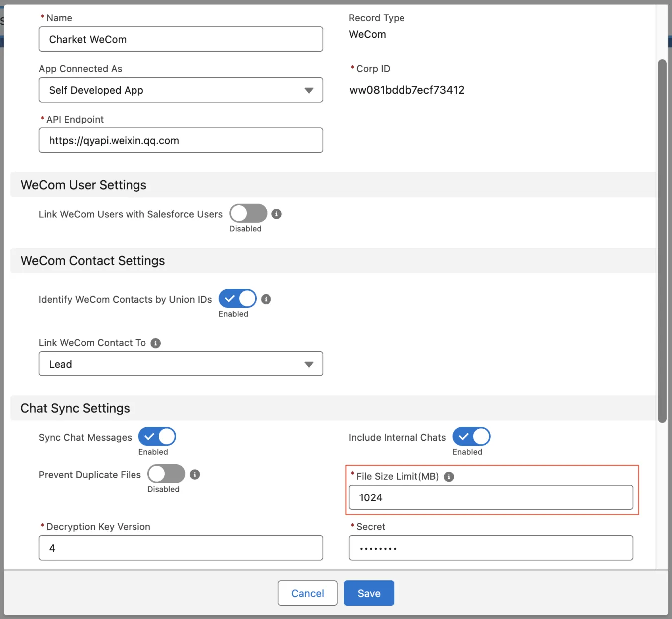Viewport: 672px width, 619px height.
Task: Click the Decryption Key Version field
Action: coord(181,548)
